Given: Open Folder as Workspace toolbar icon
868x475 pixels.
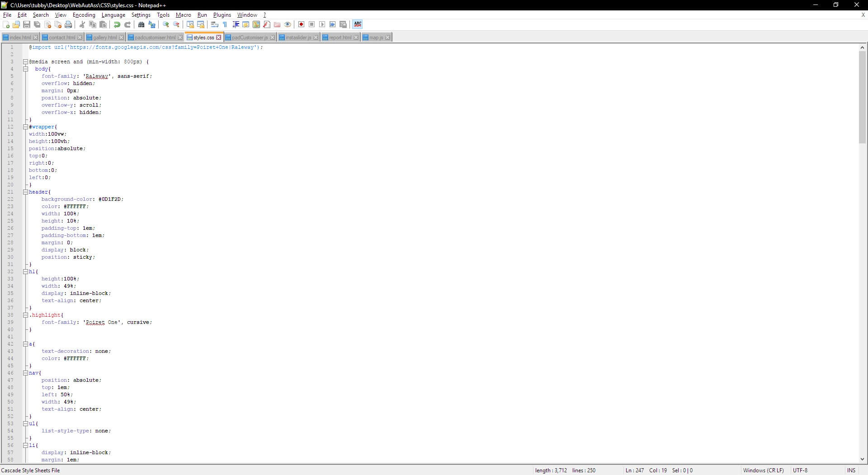Looking at the screenshot, I should click(277, 24).
